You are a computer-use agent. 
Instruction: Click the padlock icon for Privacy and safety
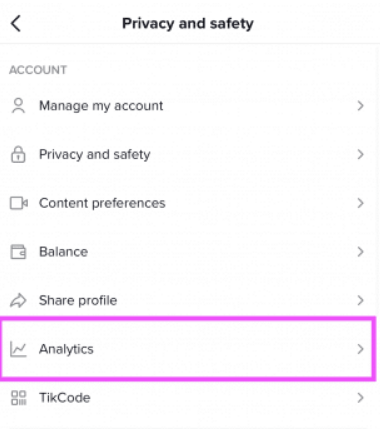tap(18, 154)
